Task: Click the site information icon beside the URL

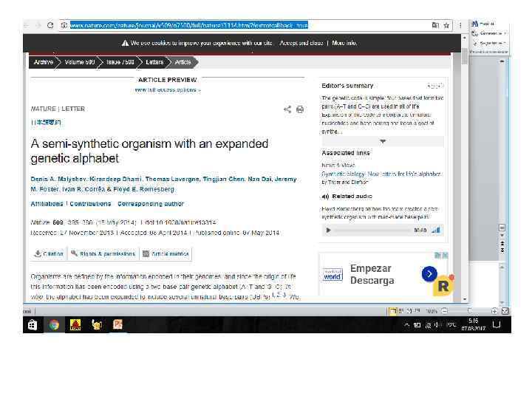Action: tap(64, 25)
